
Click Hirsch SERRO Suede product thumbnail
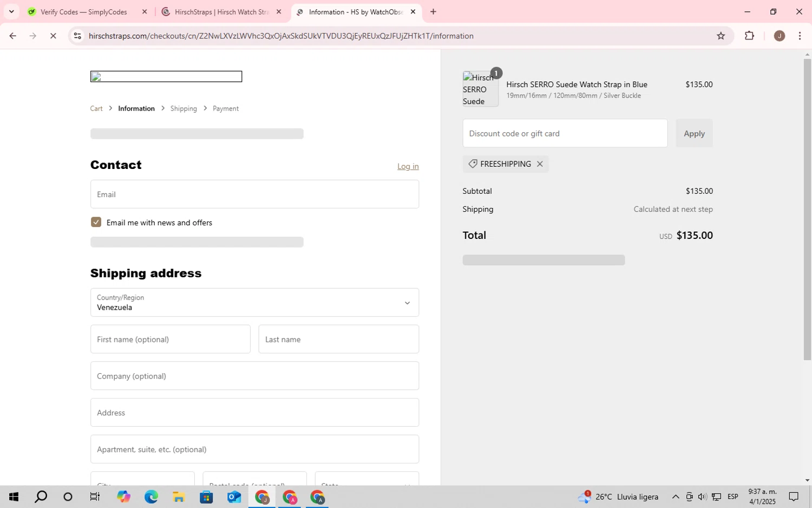(x=480, y=89)
